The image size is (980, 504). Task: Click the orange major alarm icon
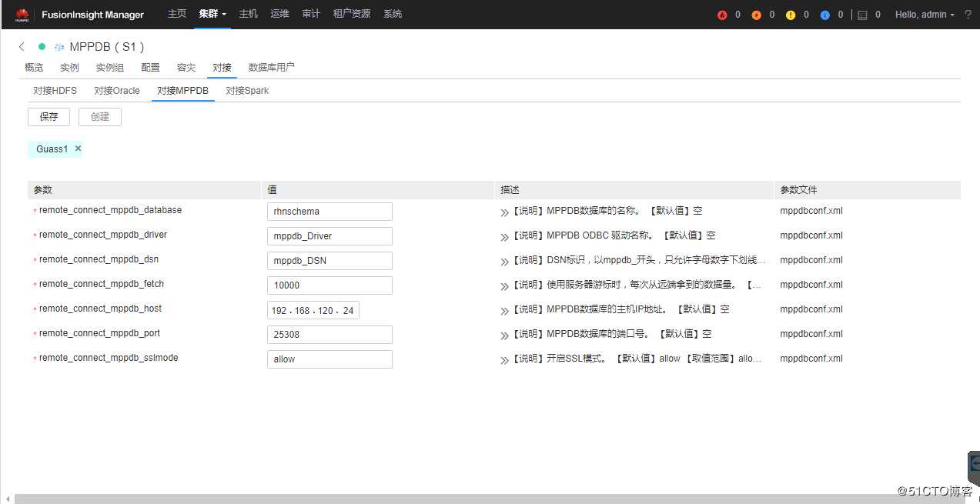click(756, 15)
